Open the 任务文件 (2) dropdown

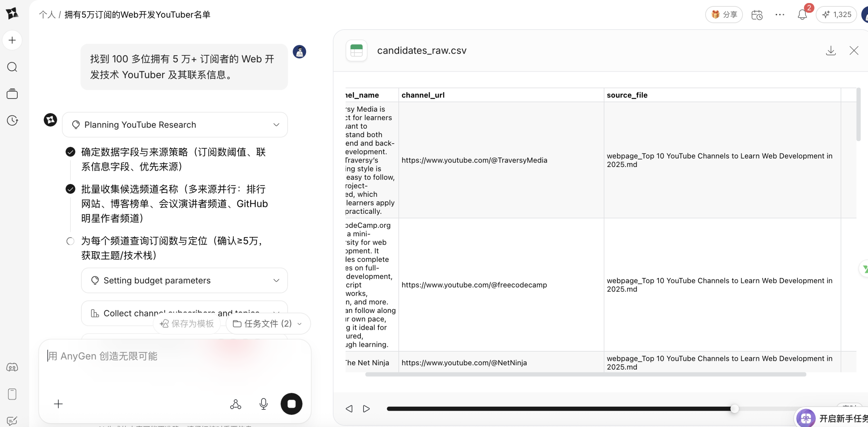pyautogui.click(x=268, y=323)
